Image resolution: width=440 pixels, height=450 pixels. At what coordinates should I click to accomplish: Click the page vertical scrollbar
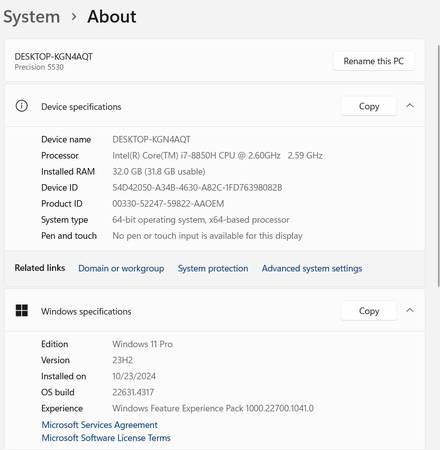tap(438, 167)
